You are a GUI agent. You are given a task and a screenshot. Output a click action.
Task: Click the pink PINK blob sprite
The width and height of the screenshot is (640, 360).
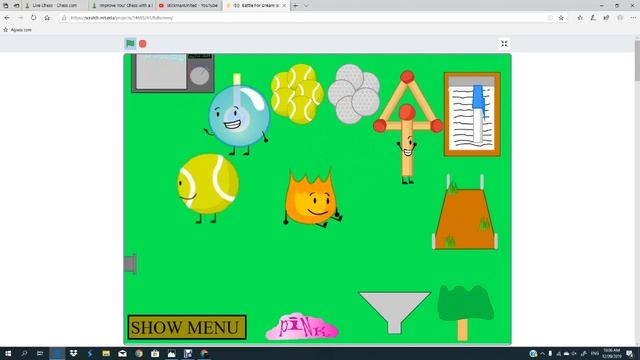(x=302, y=327)
